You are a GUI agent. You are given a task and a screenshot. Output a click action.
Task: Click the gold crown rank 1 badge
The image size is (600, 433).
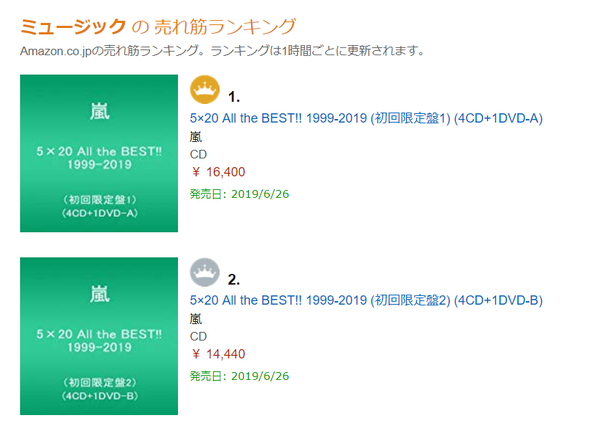[x=205, y=90]
